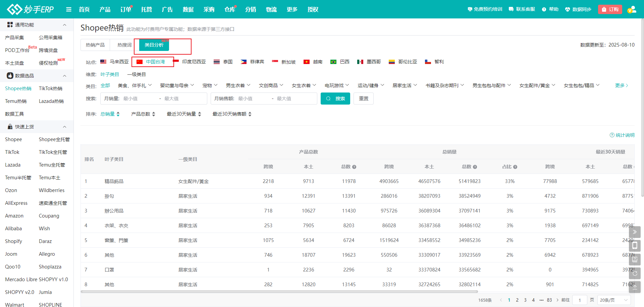Select the 菲律宾 flag icon
The width and height of the screenshot is (644, 307).
[244, 62]
